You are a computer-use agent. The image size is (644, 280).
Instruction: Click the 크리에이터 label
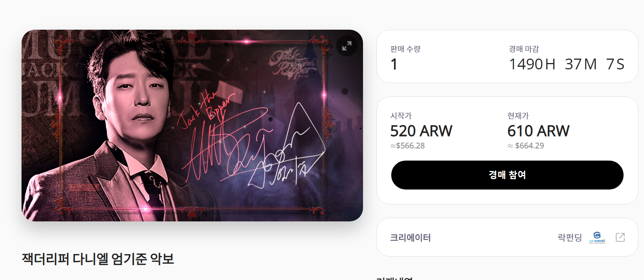[x=411, y=237]
